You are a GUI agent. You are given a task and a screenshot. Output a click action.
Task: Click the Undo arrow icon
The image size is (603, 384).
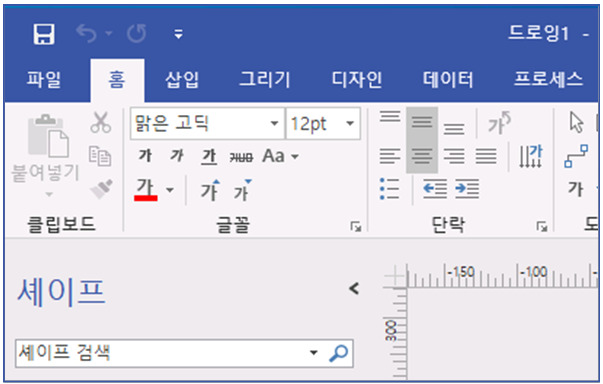click(86, 34)
